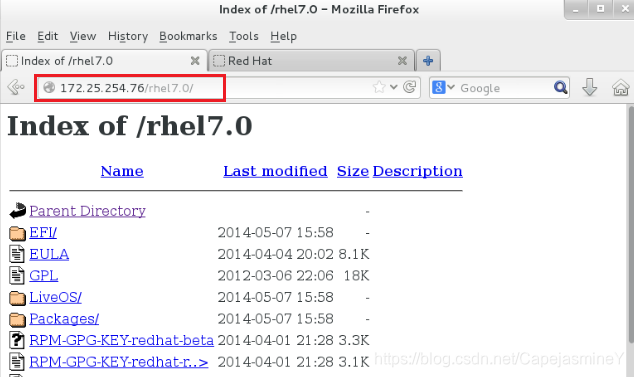Viewport: 634px width, 377px height.
Task: Go to the Home page icon
Action: click(x=620, y=87)
